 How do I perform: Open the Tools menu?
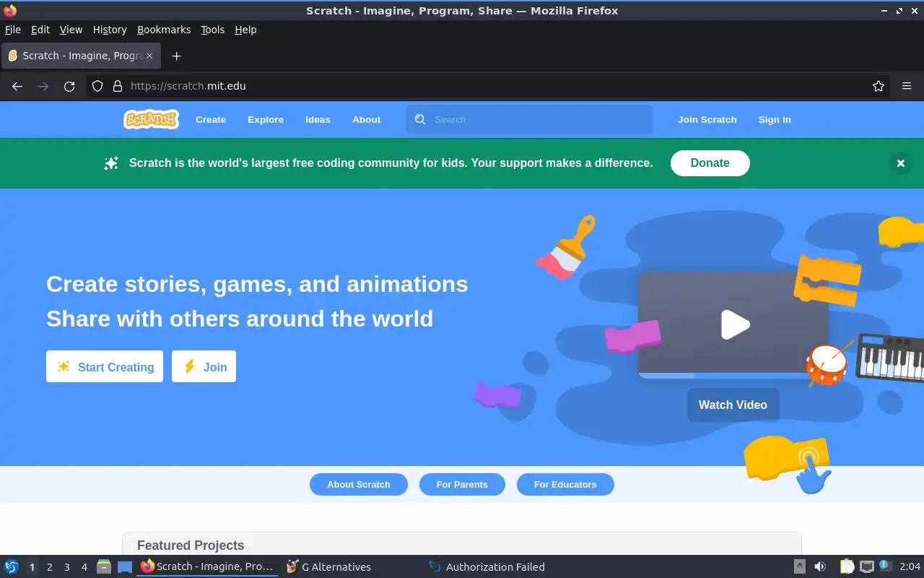tap(213, 30)
